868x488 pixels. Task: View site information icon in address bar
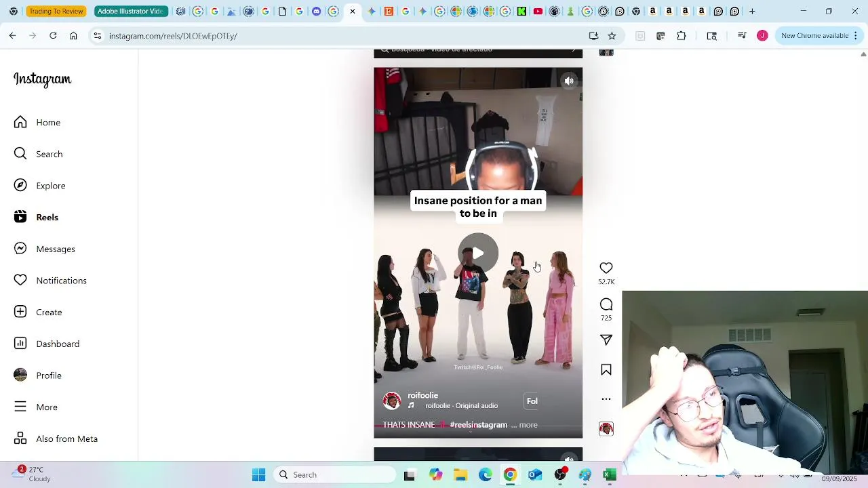(98, 36)
